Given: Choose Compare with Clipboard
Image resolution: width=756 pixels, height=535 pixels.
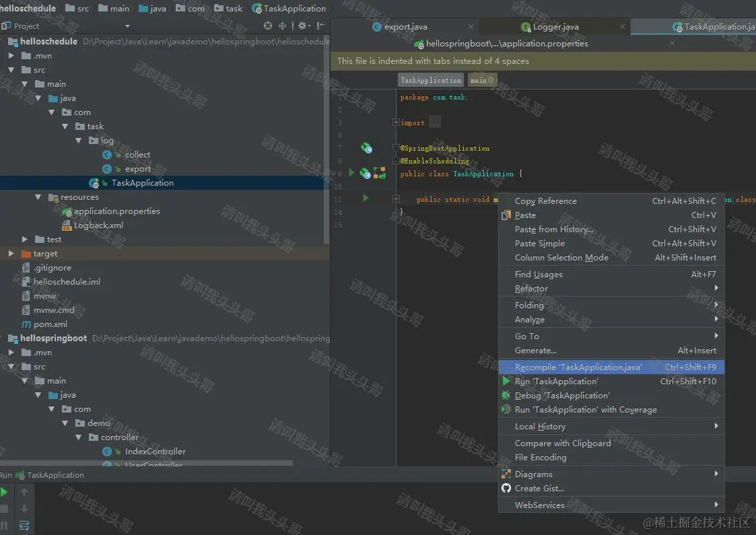Looking at the screenshot, I should point(611,443).
